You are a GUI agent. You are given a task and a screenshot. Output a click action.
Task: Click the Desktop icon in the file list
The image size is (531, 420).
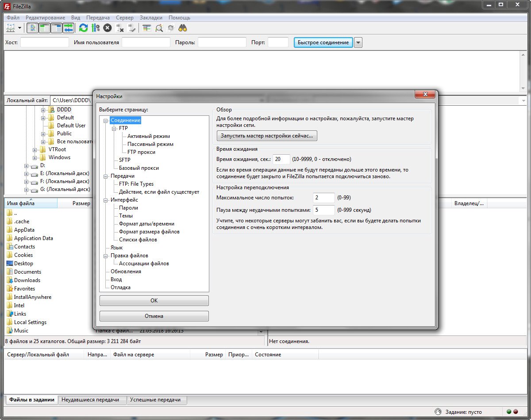click(10, 263)
